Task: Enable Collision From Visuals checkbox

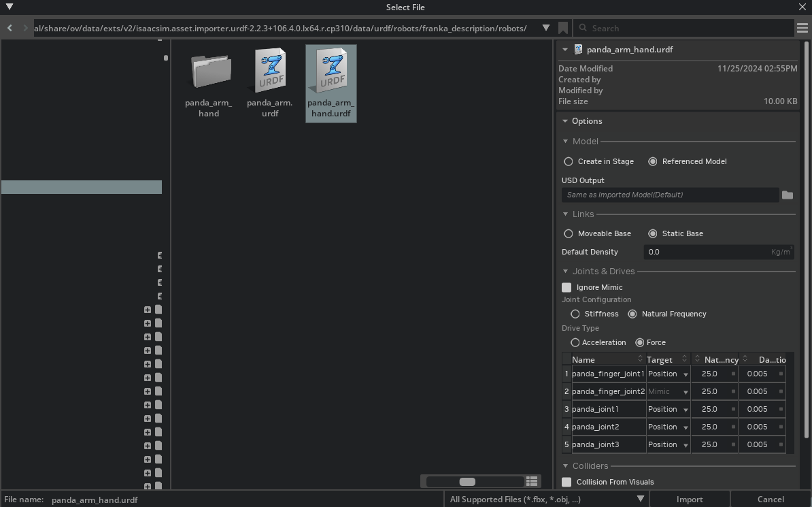Action: click(566, 482)
